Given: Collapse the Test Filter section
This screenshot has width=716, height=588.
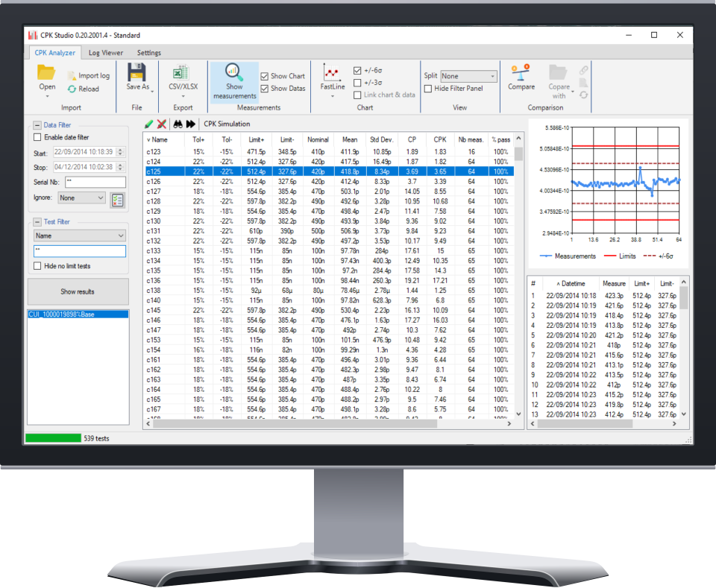Looking at the screenshot, I should (x=37, y=221).
